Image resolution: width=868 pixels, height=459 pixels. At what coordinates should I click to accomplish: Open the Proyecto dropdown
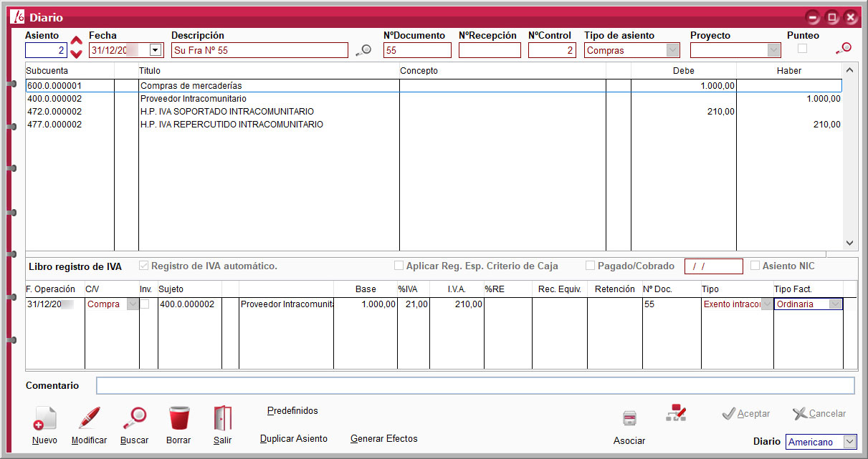[773, 50]
